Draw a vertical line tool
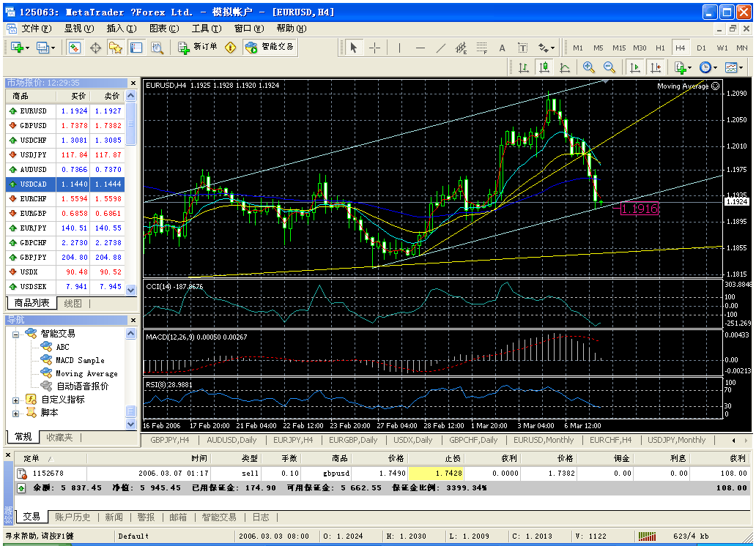The width and height of the screenshot is (756, 546). [399, 48]
